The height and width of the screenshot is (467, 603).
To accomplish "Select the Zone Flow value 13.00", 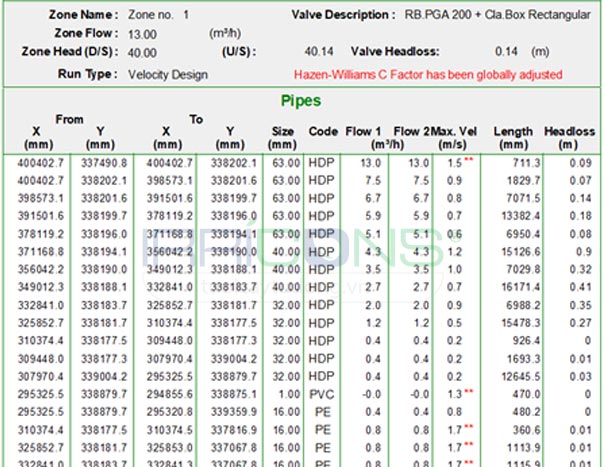I will (149, 33).
